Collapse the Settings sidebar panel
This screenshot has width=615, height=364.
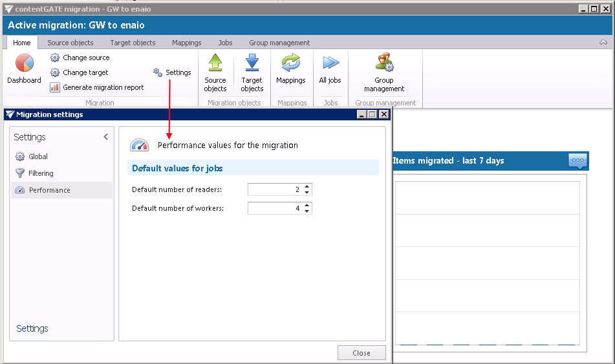(x=106, y=137)
